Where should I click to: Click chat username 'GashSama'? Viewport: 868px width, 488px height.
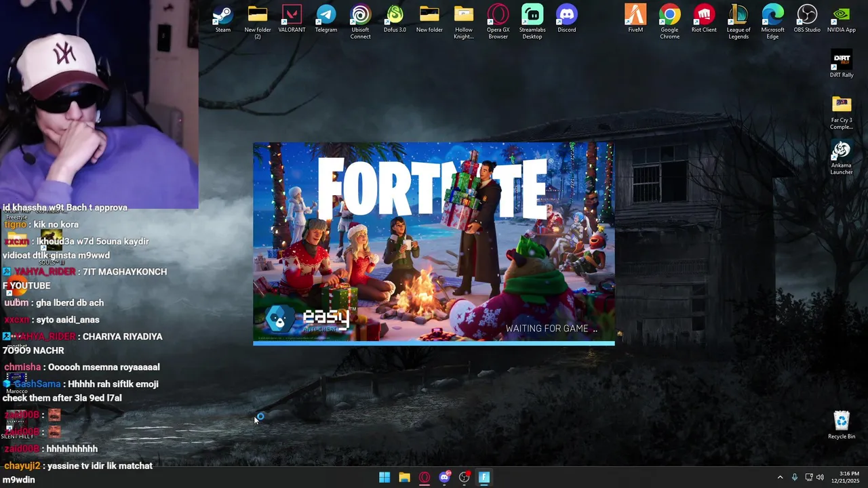tap(37, 384)
